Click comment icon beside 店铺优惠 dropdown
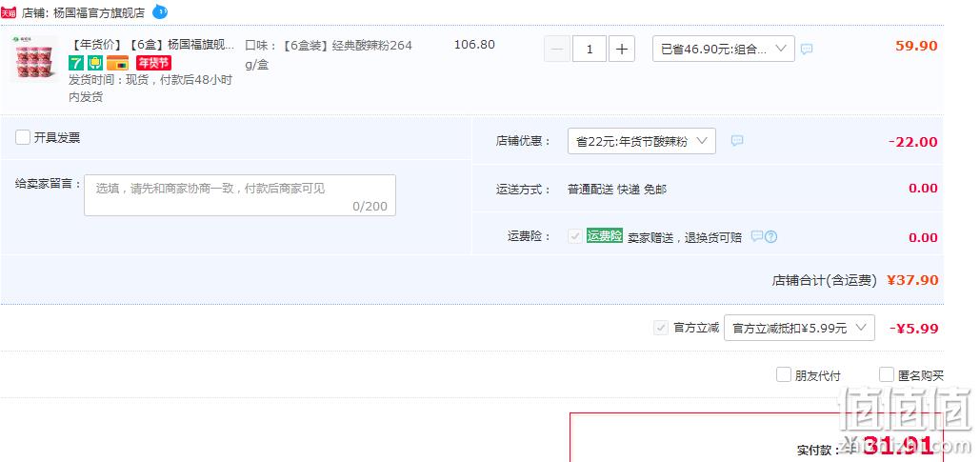 [x=737, y=141]
